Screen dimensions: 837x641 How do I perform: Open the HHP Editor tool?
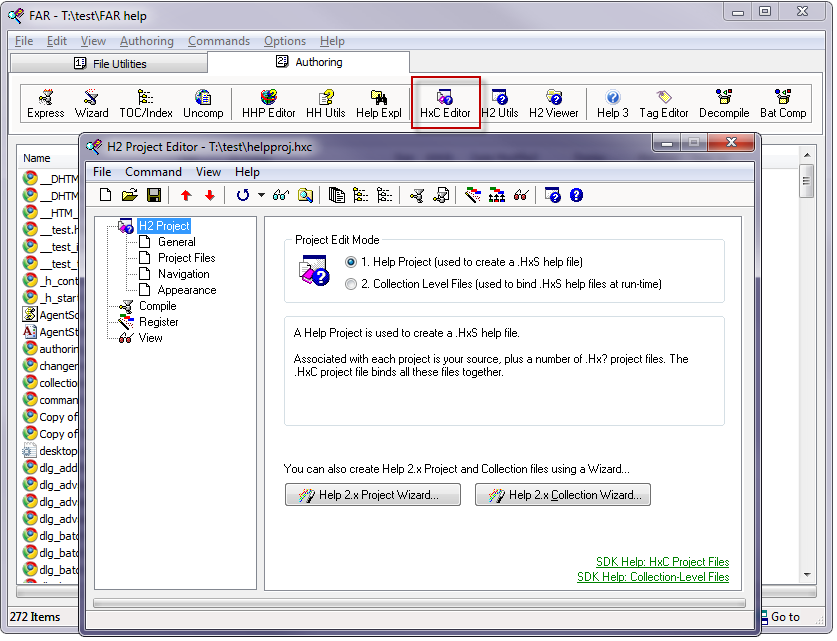(x=268, y=103)
